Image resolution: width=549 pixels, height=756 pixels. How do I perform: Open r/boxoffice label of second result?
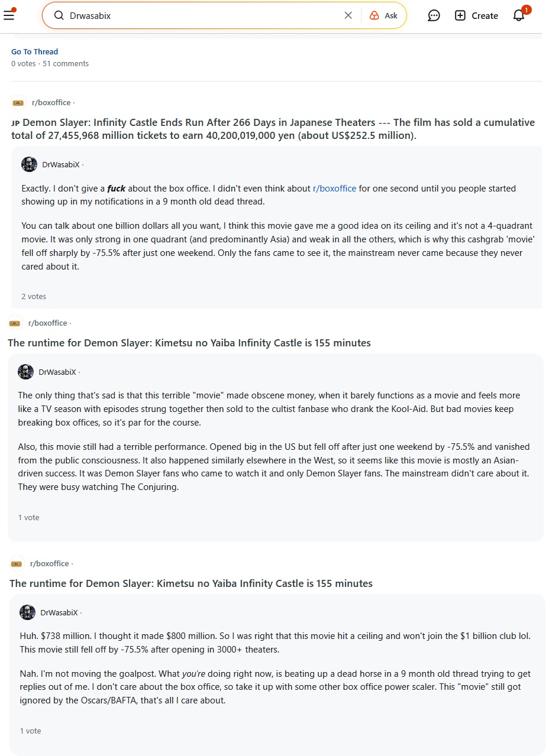click(47, 323)
